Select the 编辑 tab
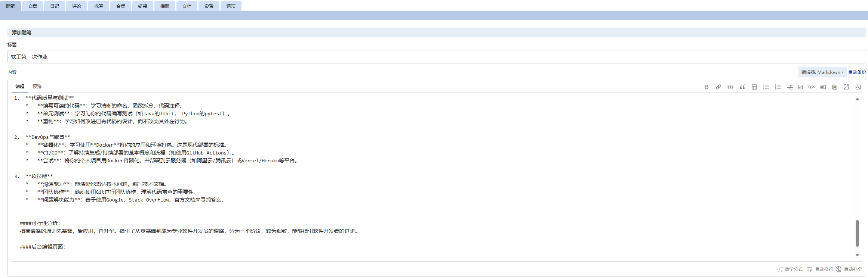The width and height of the screenshot is (868, 278). [x=20, y=87]
